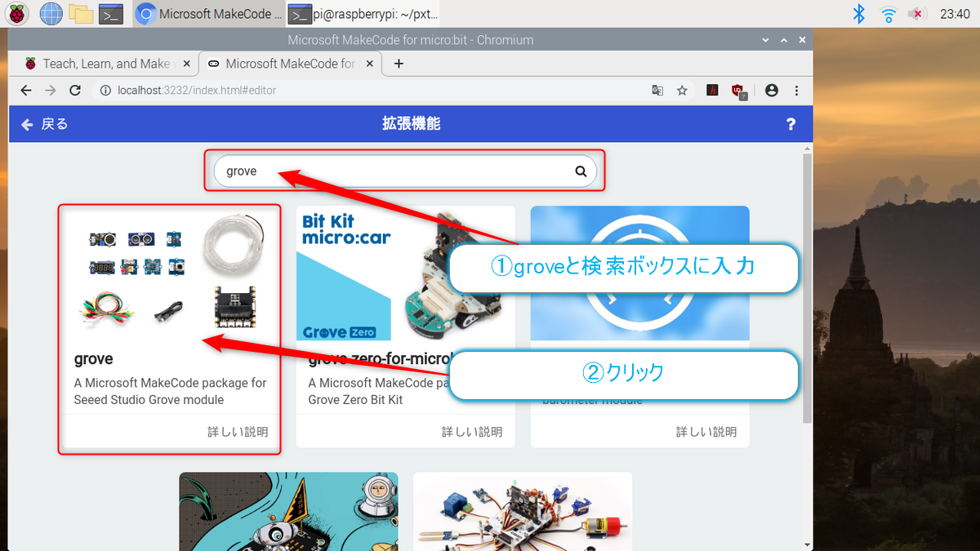Open 詳しい説明 for the barometer module extension

(706, 432)
